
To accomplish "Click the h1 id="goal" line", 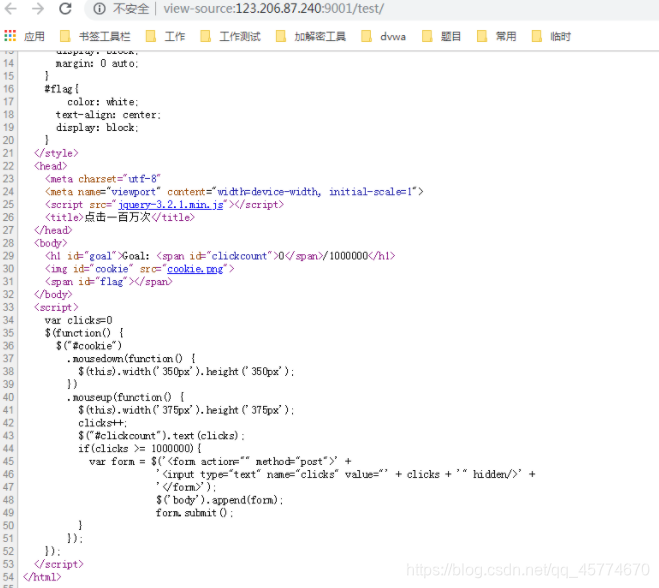I will (220, 256).
